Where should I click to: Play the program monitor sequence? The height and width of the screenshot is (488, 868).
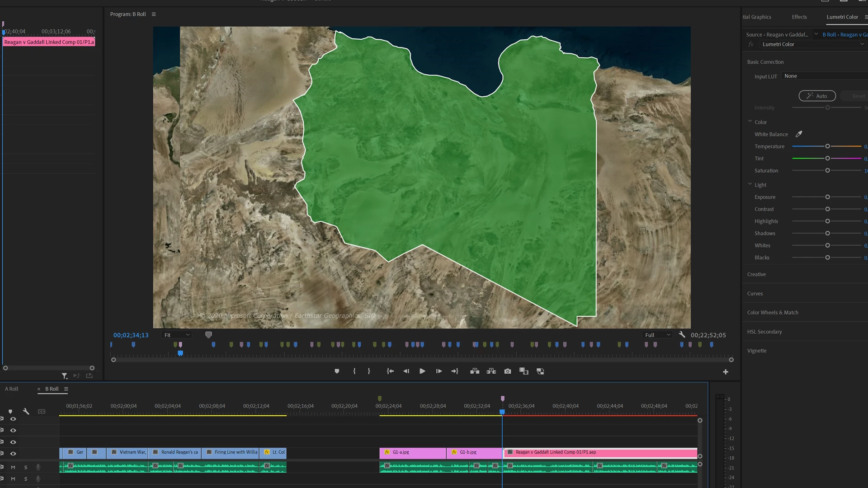pyautogui.click(x=422, y=371)
